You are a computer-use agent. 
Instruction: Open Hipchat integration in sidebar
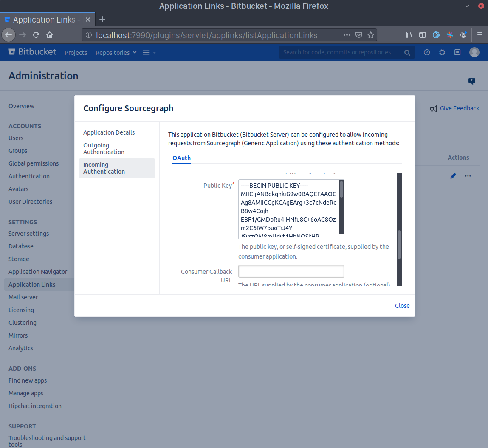point(35,406)
